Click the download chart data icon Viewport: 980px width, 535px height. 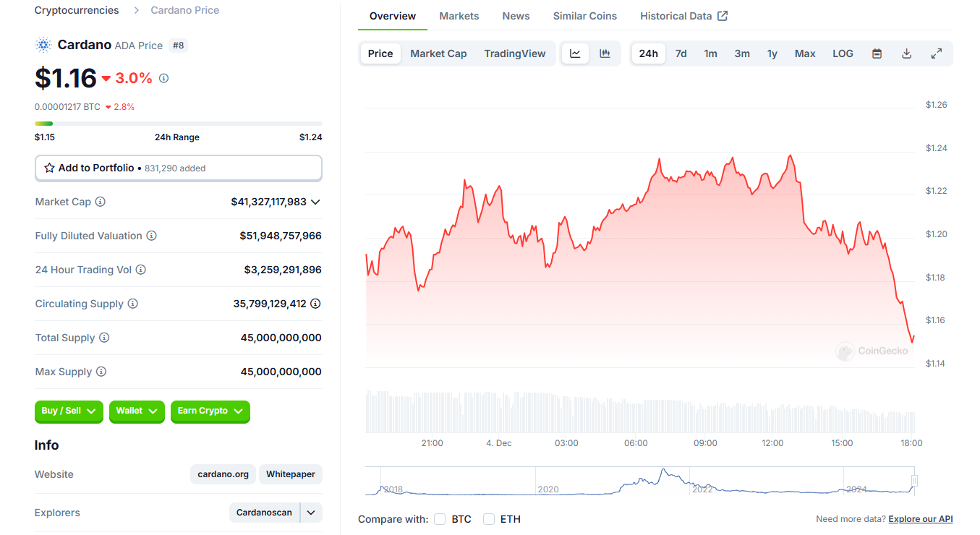906,54
